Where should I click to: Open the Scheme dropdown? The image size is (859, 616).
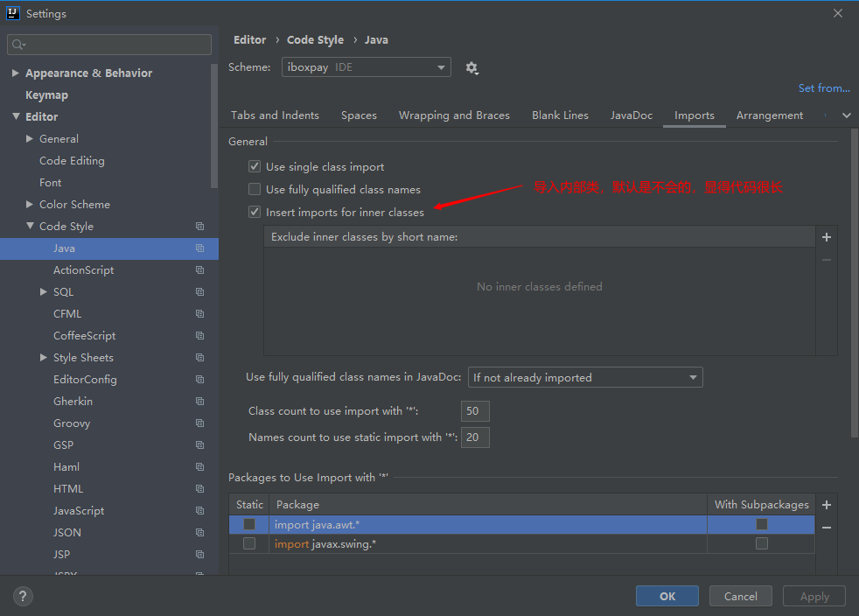point(440,67)
